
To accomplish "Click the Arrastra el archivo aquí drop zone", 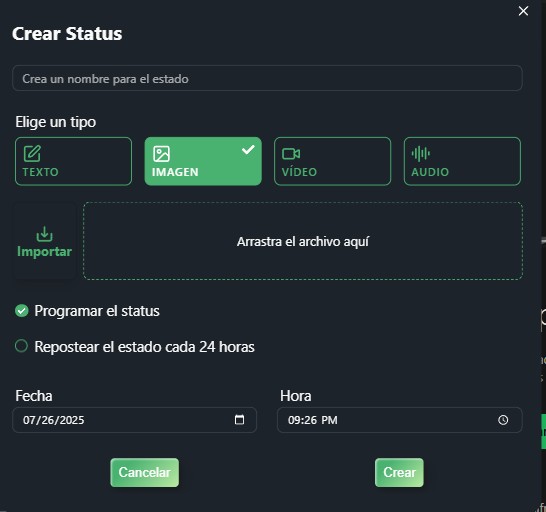I will coord(303,241).
